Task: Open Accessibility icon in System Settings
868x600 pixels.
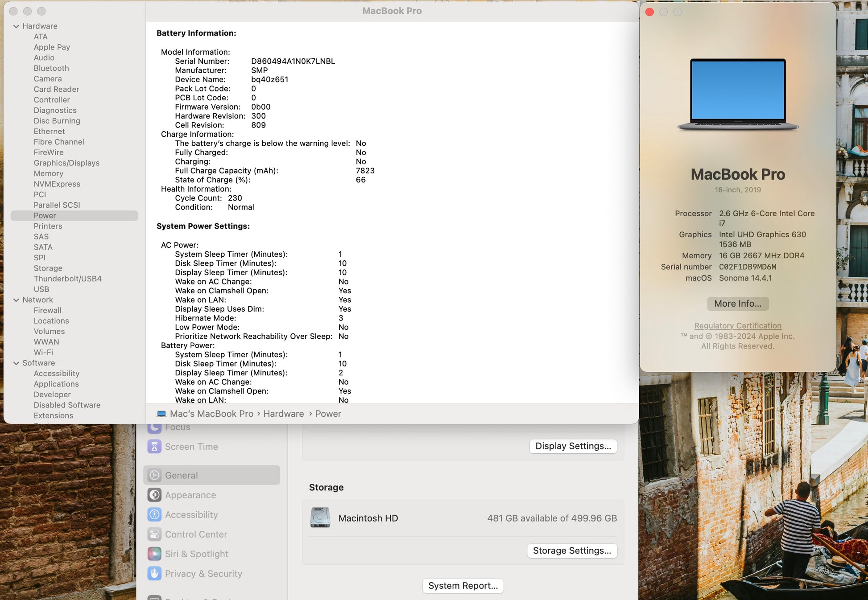Action: click(154, 514)
